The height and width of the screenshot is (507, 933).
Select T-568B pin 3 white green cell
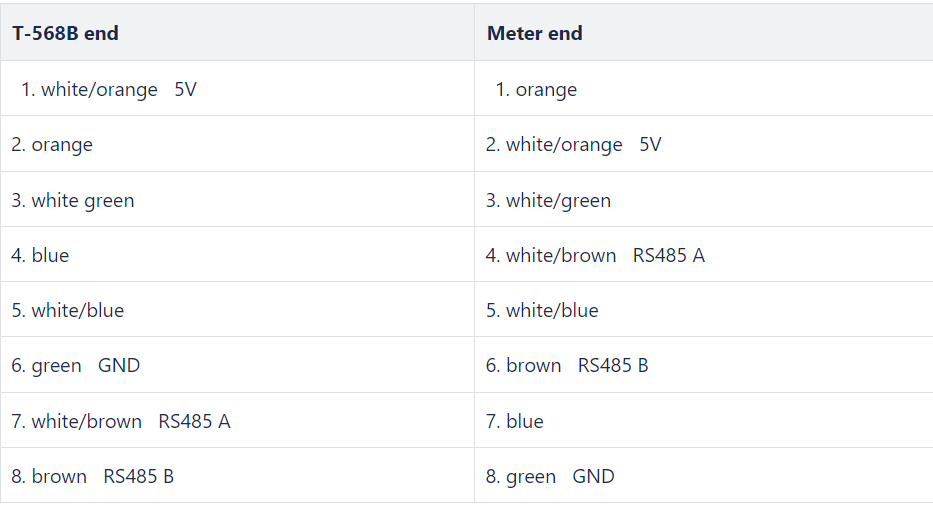coord(72,201)
